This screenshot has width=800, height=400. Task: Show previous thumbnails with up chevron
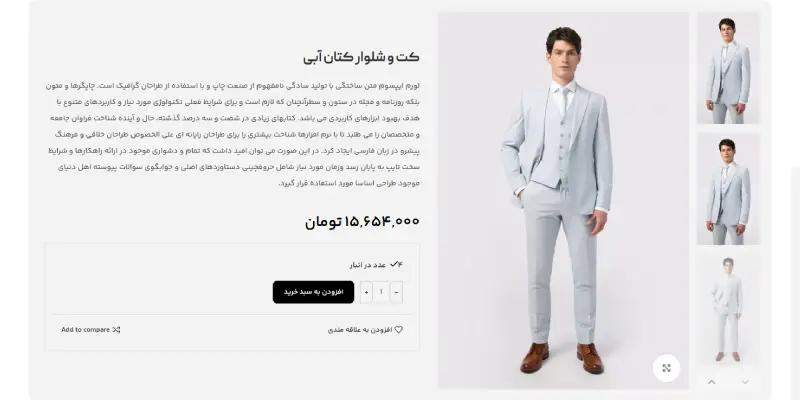(x=712, y=382)
